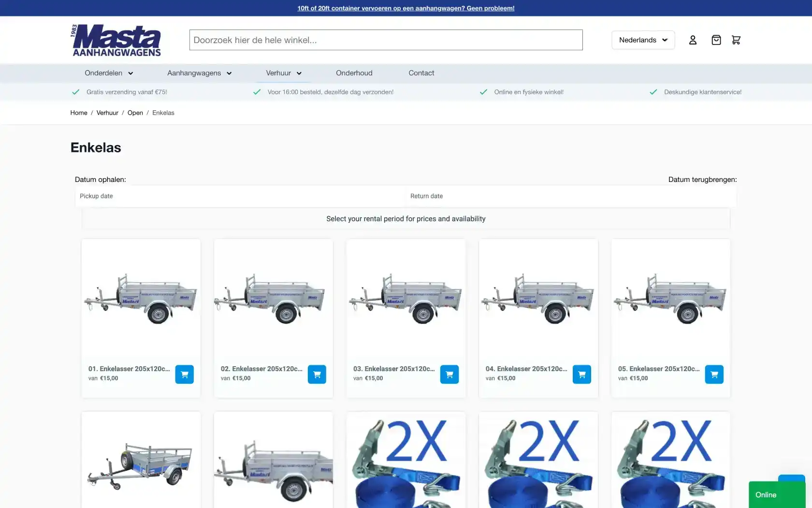Add 05. Enkelasser to cart
The height and width of the screenshot is (508, 812).
coord(714,374)
